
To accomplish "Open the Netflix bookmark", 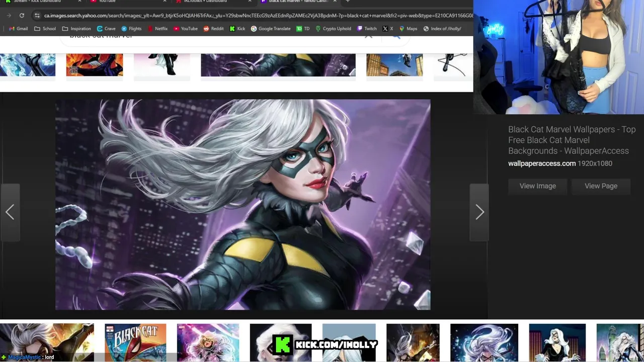I will click(x=157, y=29).
